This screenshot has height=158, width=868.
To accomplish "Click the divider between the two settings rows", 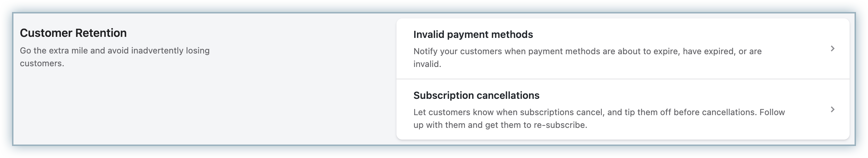I will [x=622, y=79].
